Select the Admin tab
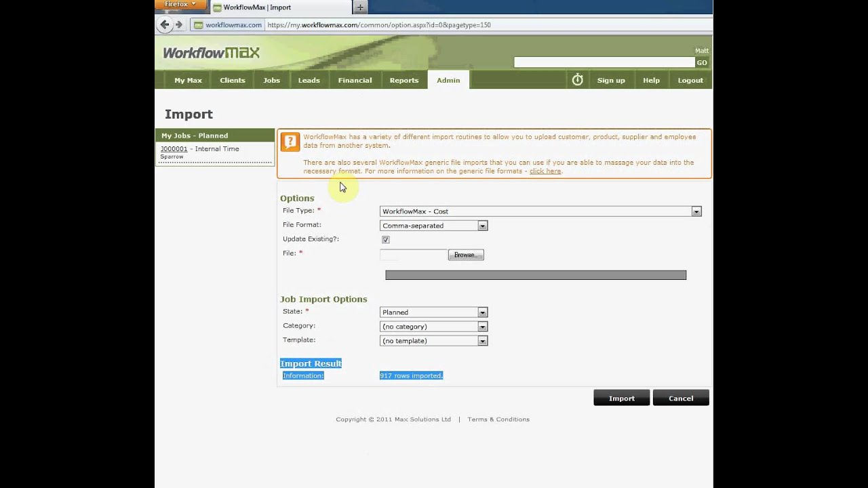Screen dimensions: 868x488 pyautogui.click(x=448, y=80)
